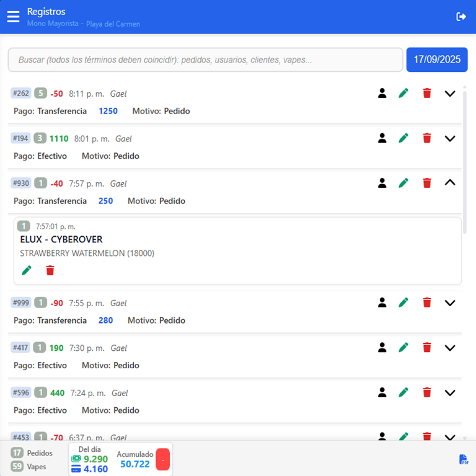This screenshot has width=476, height=476.
Task: Delete order #999 using trash icon
Action: click(x=426, y=302)
